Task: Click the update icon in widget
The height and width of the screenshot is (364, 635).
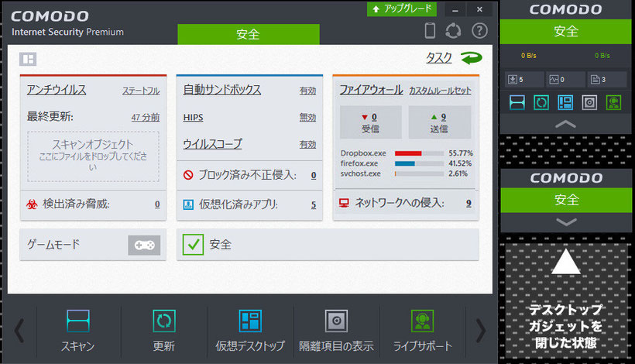Action: (541, 102)
